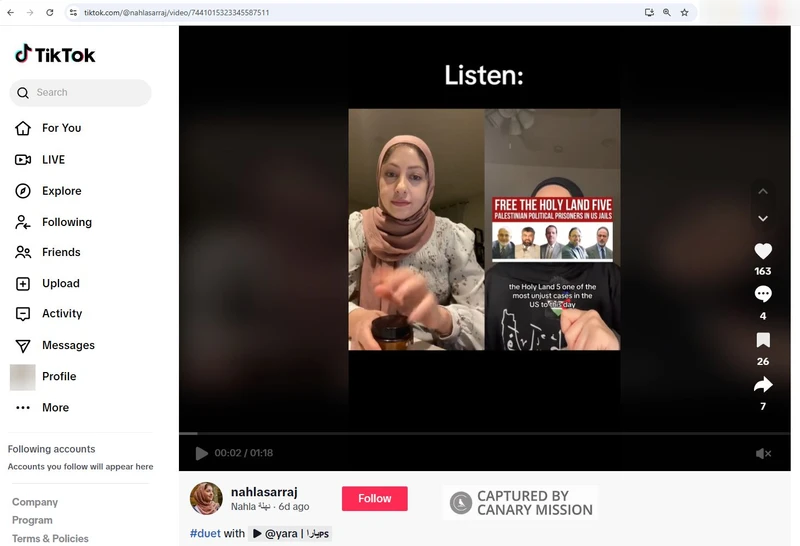Go to the previous video arrow
The height and width of the screenshot is (546, 800).
pos(763,191)
